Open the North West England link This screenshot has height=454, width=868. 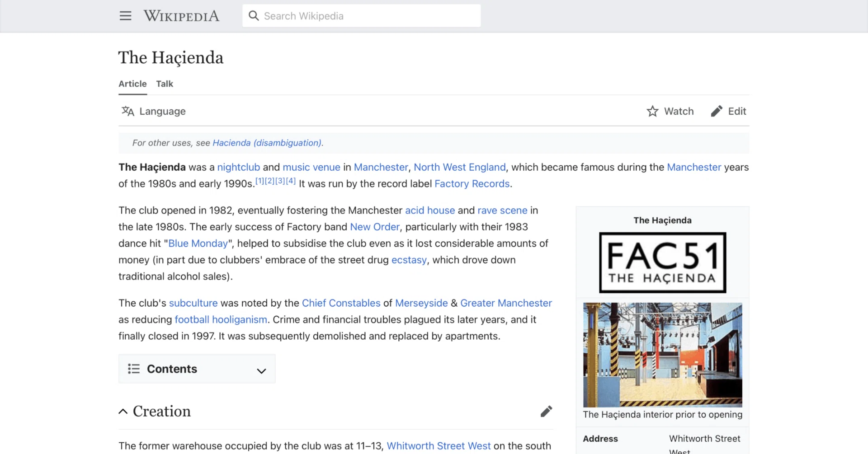coord(460,167)
